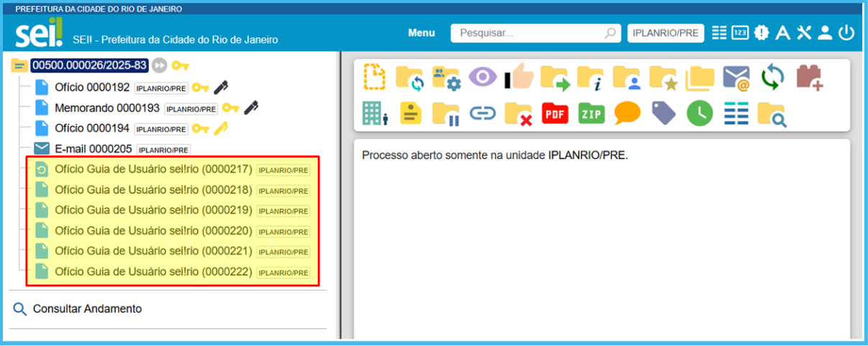
Task: Click the send email envelope icon
Action: coord(736,78)
